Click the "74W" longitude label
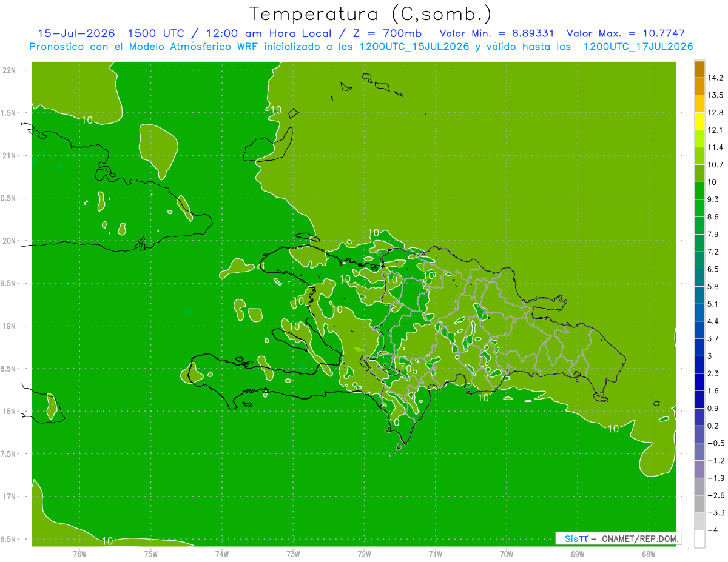The image size is (728, 562). (x=222, y=554)
